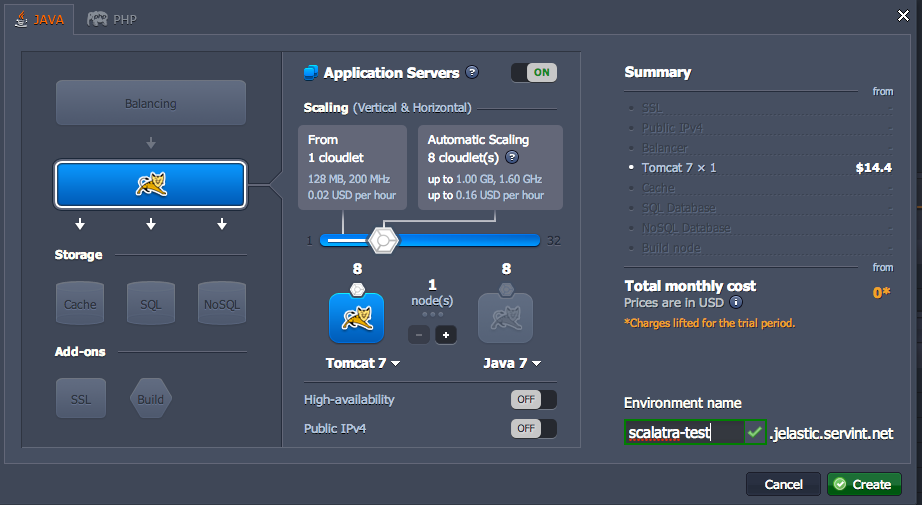Image resolution: width=922 pixels, height=505 pixels.
Task: Click the Cache summary row
Action: pos(759,188)
